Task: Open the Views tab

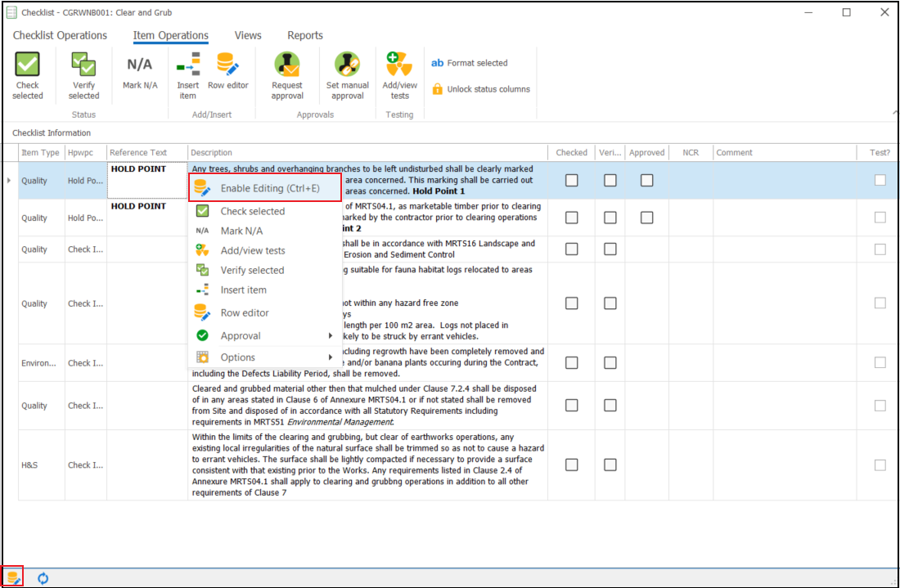Action: [248, 35]
